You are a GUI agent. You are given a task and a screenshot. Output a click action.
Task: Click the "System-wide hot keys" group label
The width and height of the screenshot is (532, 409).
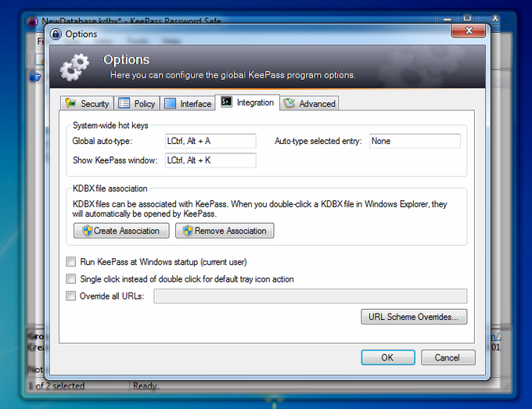click(110, 125)
